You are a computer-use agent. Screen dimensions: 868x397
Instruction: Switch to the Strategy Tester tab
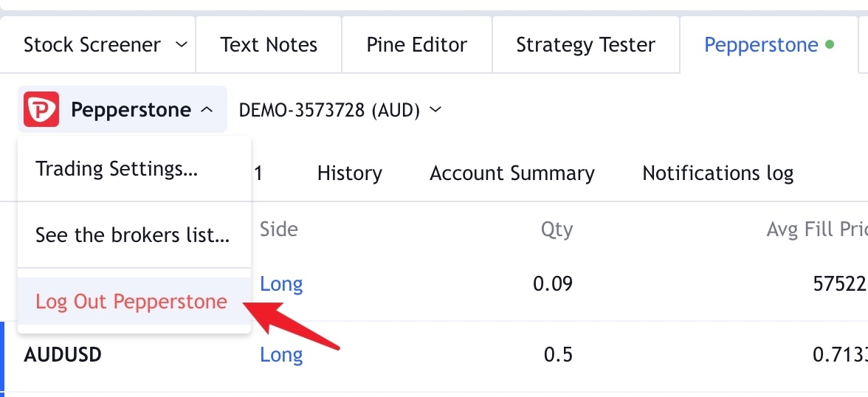[586, 45]
